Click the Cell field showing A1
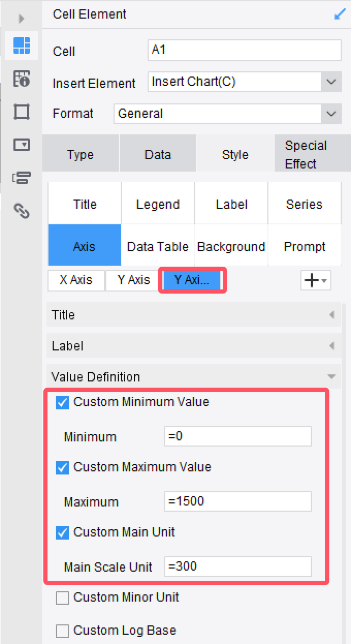351x644 pixels. pos(245,50)
